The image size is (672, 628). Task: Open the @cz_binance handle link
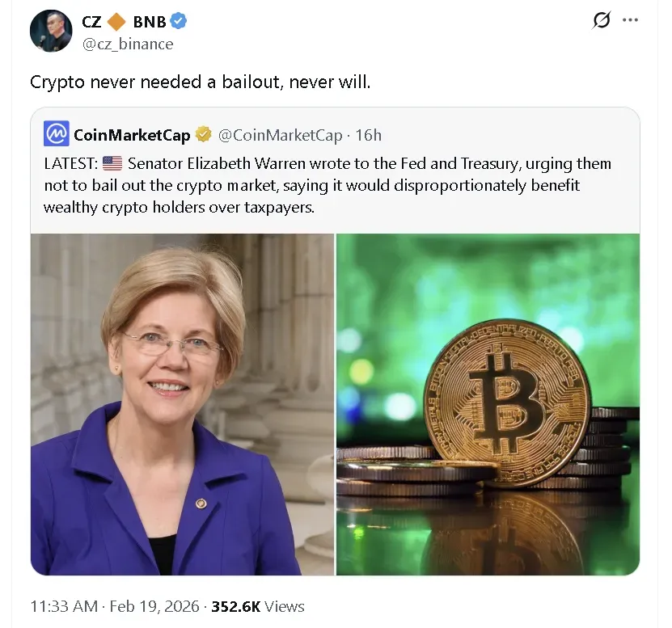click(128, 44)
